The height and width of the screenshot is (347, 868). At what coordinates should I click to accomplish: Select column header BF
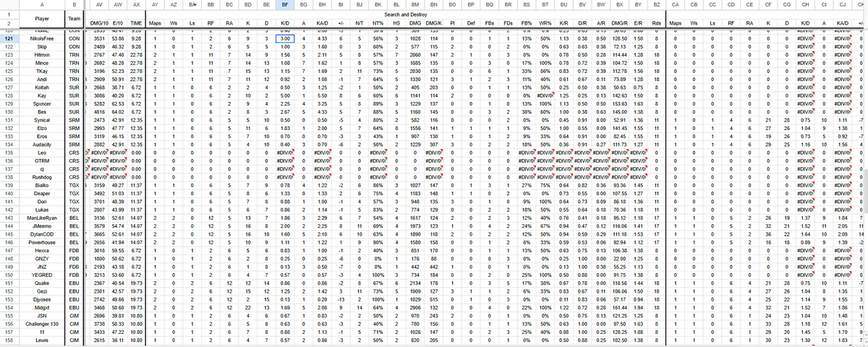(285, 4)
